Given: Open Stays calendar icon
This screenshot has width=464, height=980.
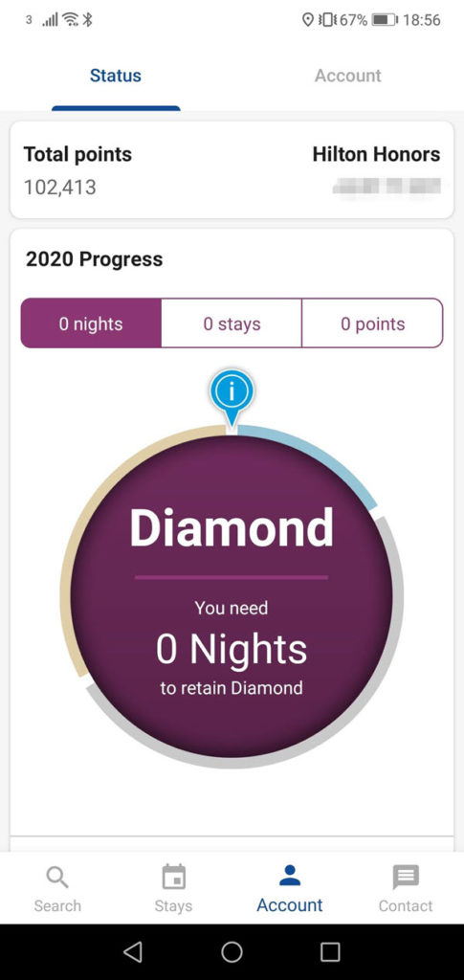Looking at the screenshot, I should click(x=173, y=877).
